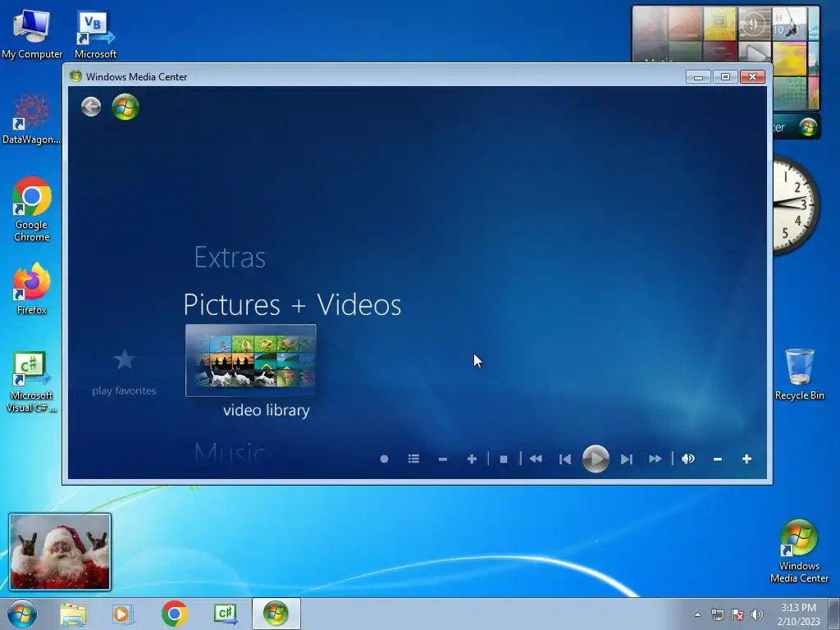Click the rewind button
Screen dimensions: 840x630
tap(536, 459)
